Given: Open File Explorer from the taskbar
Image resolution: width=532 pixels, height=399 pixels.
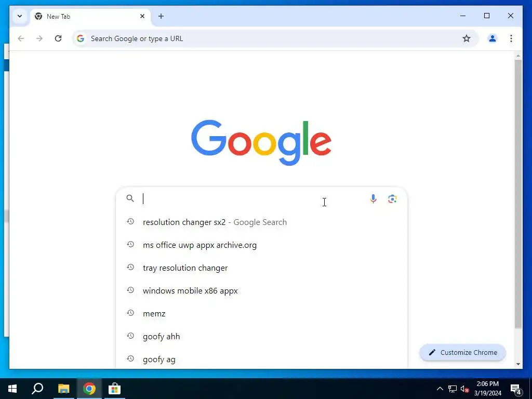Looking at the screenshot, I should 63,389.
